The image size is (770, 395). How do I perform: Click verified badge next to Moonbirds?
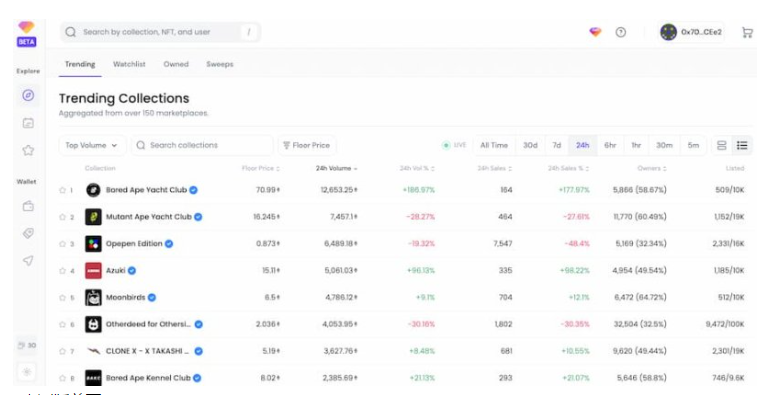[x=152, y=298]
